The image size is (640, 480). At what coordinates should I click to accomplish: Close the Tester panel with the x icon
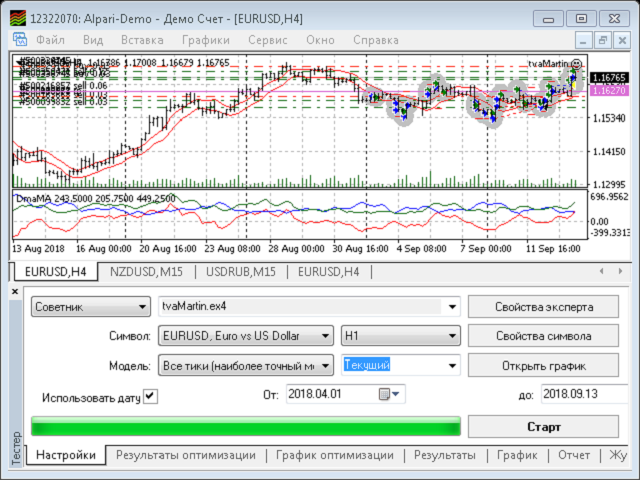[x=15, y=291]
